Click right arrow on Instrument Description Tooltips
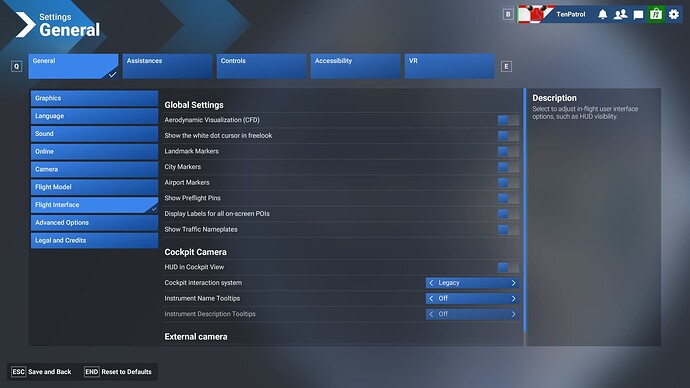The image size is (690, 388). (x=513, y=314)
